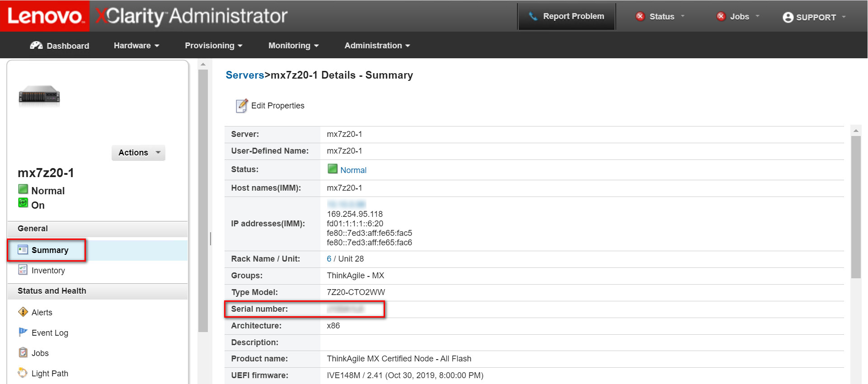This screenshot has width=868, height=384.
Task: Click the IPv6 address fd01:1:1:1::6:20
Action: 355,224
